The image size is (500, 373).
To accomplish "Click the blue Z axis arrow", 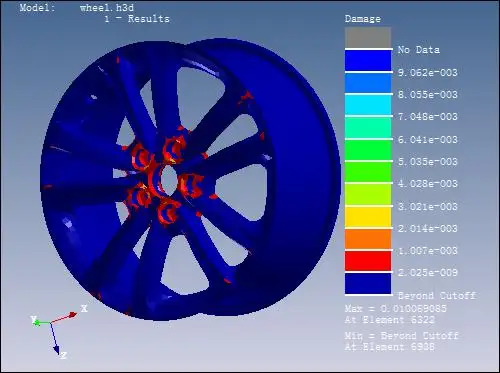I will (x=55, y=339).
